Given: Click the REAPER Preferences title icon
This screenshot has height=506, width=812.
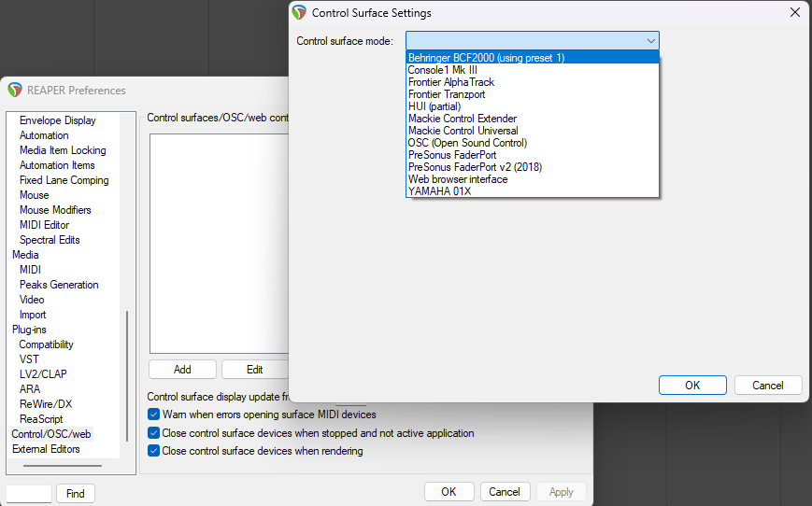Looking at the screenshot, I should point(15,90).
